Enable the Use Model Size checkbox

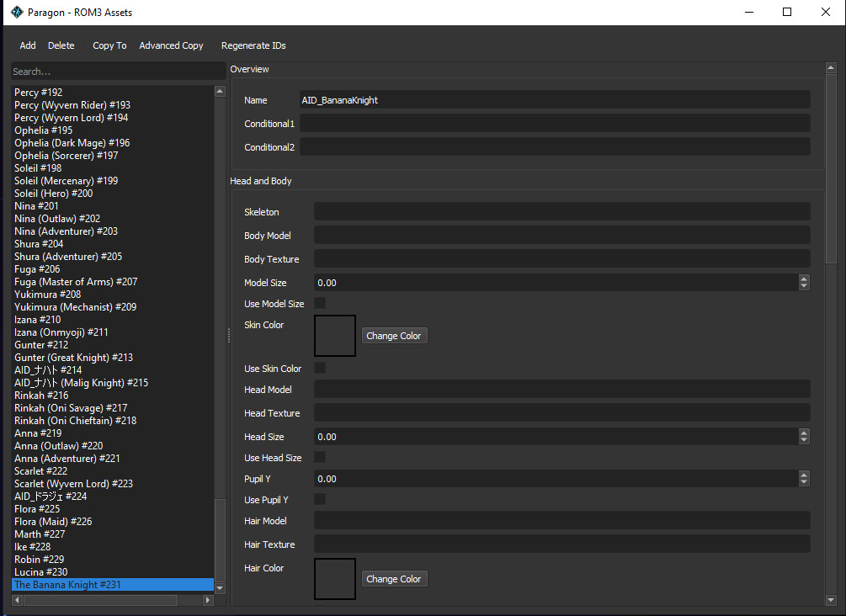pos(318,303)
